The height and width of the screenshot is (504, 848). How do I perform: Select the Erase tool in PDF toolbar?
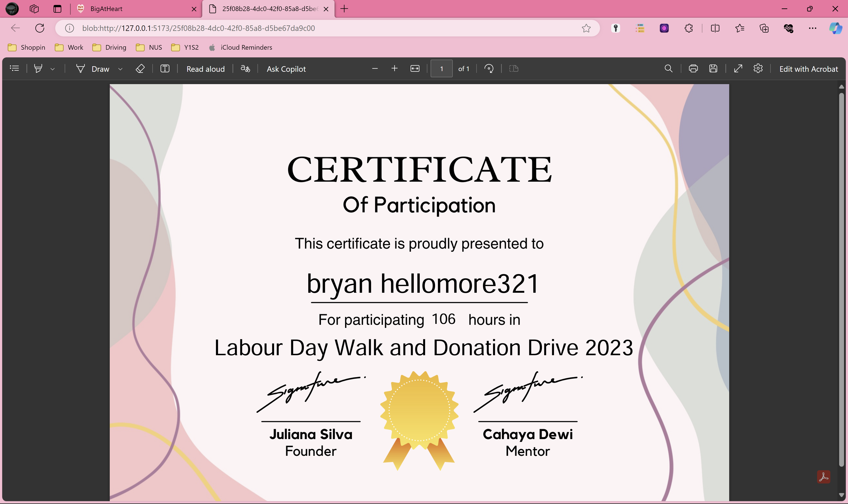(x=140, y=69)
